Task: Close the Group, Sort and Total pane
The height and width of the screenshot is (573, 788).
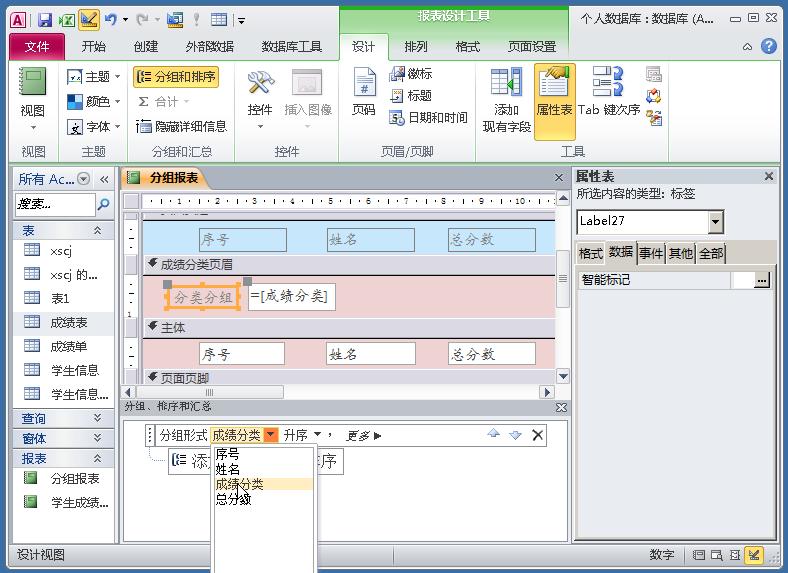Action: (x=561, y=408)
